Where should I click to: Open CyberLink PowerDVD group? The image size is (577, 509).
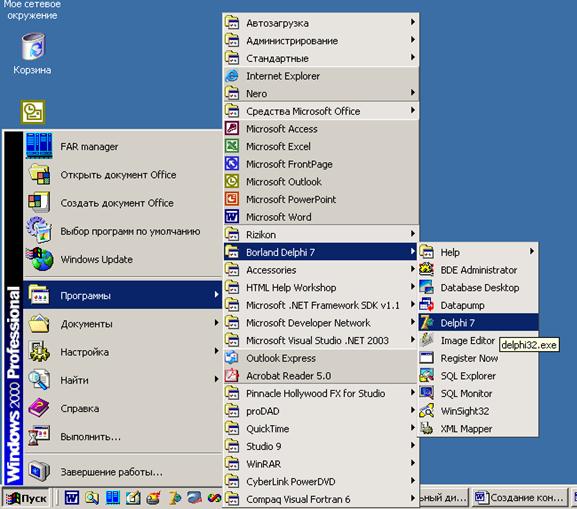coord(321,482)
